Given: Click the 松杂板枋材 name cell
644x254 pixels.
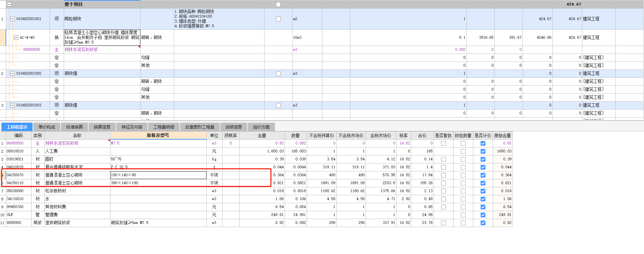Looking at the screenshot, I should point(77,191).
